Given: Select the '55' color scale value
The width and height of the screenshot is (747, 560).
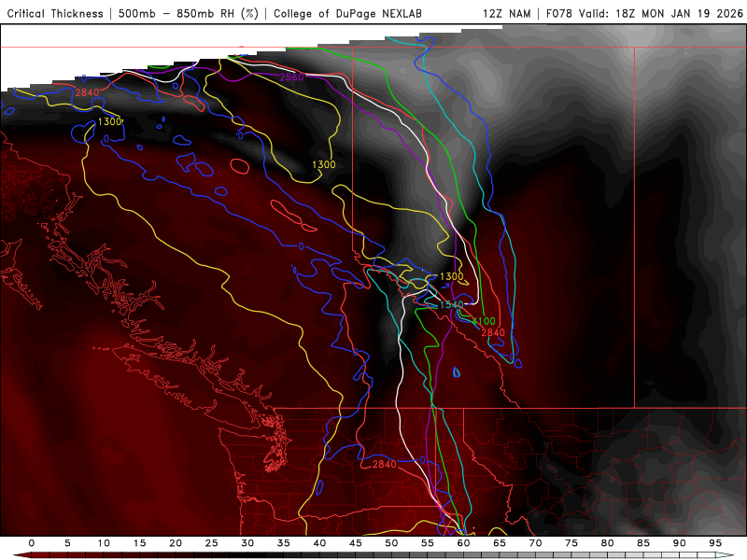Looking at the screenshot, I should (x=428, y=543).
